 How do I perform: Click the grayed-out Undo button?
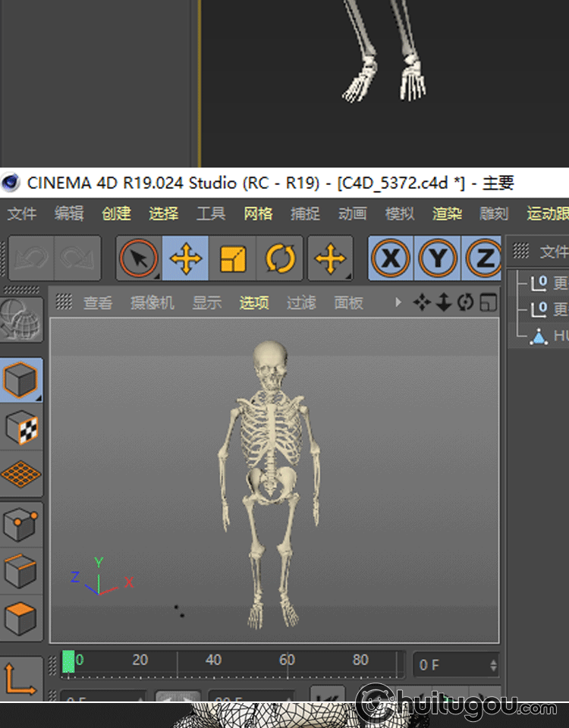coord(30,259)
